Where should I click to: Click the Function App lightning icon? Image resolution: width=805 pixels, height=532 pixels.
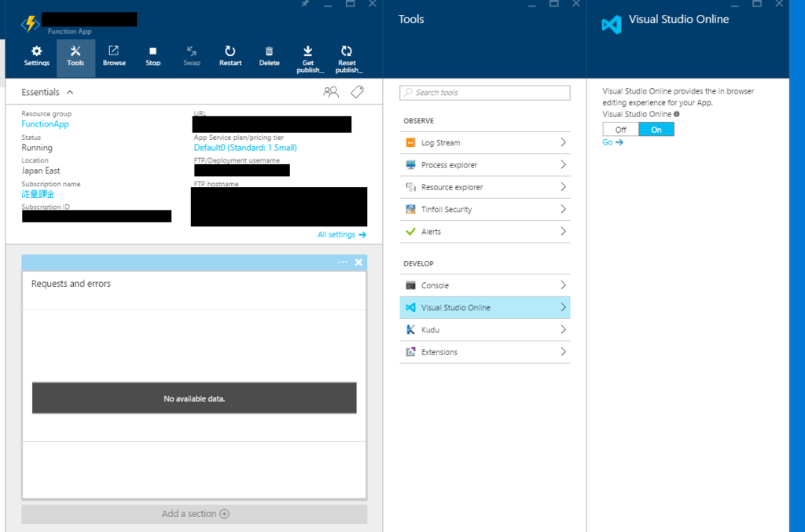(x=31, y=23)
